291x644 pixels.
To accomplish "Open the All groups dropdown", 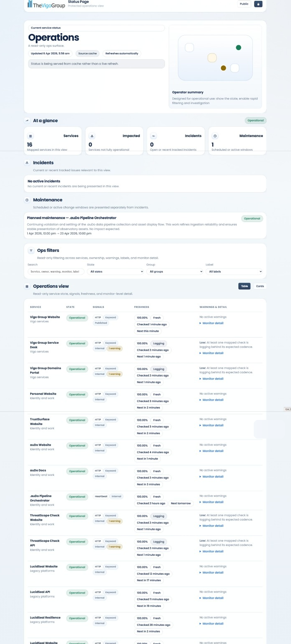I will [x=175, y=272].
